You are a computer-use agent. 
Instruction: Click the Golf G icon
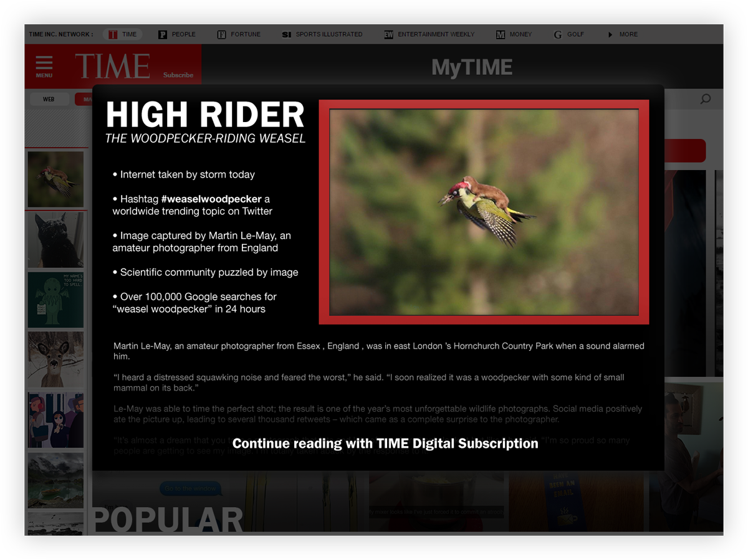558,35
